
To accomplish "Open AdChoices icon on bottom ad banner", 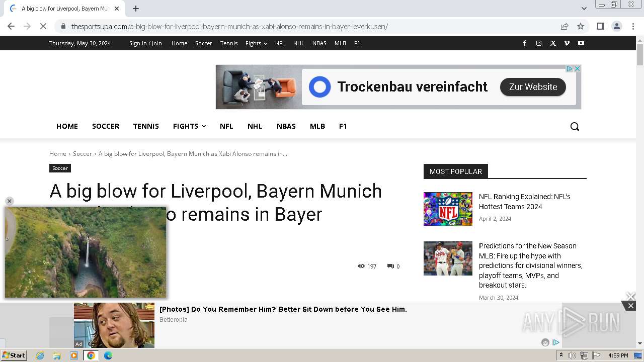I will pos(556,342).
